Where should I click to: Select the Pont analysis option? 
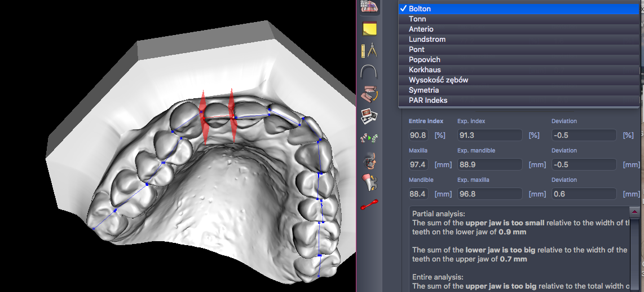(417, 50)
